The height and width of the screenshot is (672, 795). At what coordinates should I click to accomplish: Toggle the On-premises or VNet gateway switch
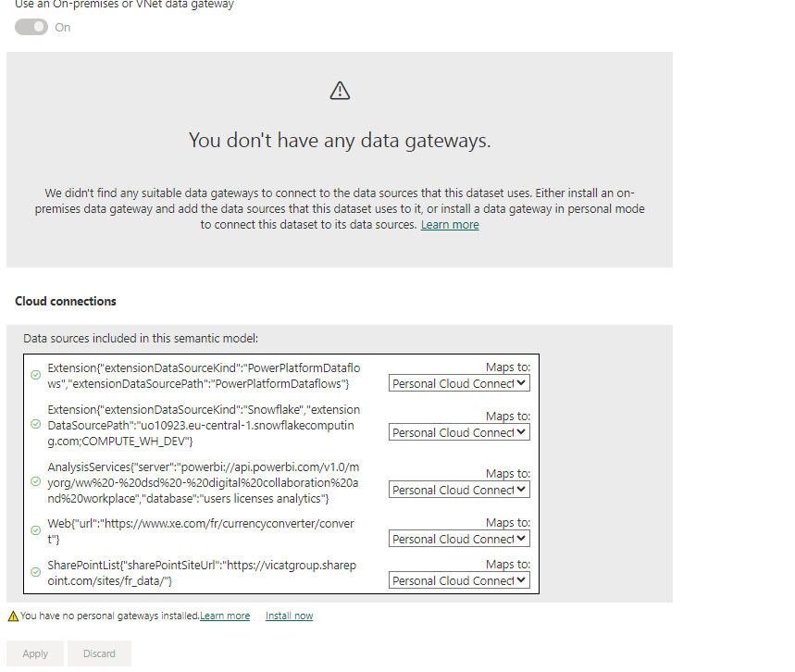coord(31,27)
